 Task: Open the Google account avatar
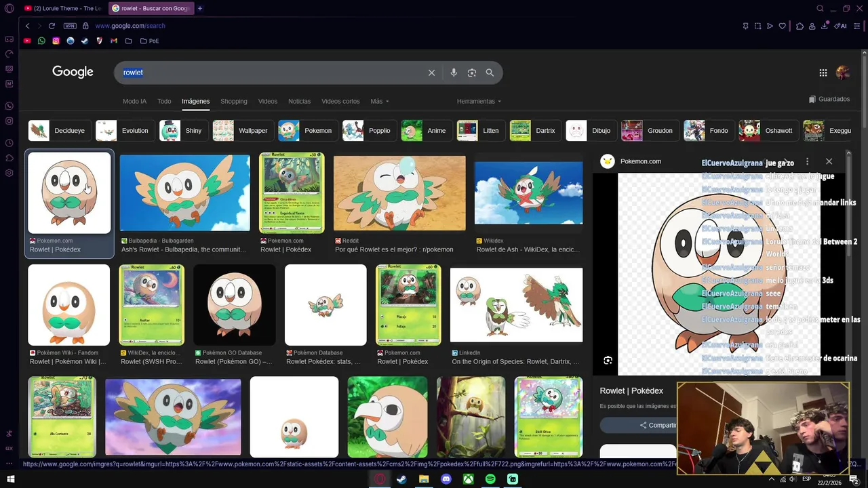843,72
